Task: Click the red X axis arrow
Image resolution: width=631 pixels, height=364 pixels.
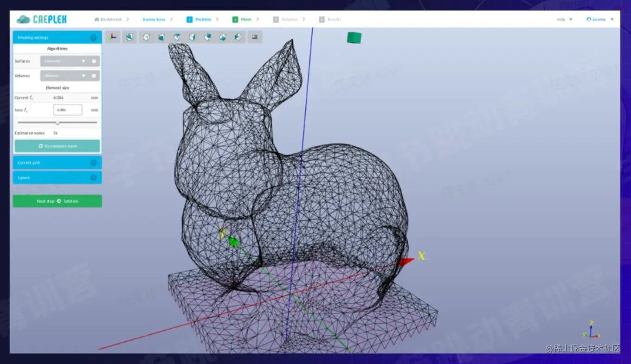Action: [406, 262]
